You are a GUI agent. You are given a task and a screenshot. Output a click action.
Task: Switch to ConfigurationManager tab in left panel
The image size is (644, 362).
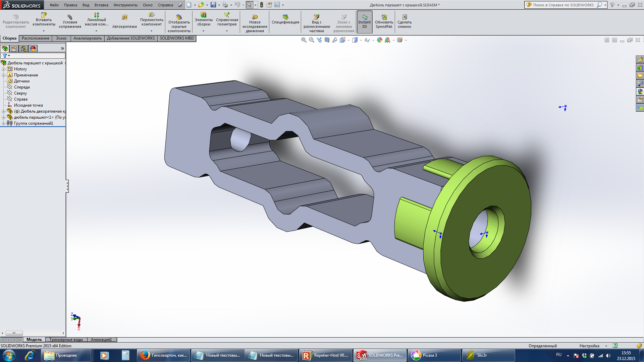tap(23, 49)
